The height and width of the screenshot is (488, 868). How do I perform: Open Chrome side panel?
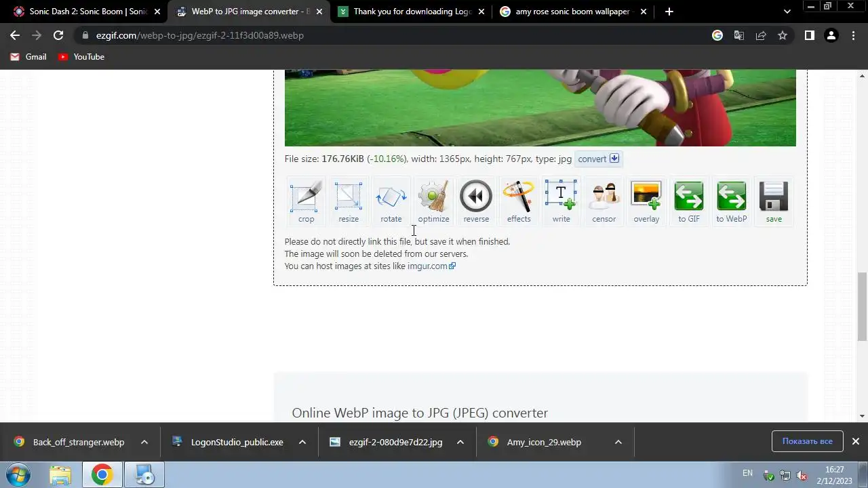click(x=809, y=35)
